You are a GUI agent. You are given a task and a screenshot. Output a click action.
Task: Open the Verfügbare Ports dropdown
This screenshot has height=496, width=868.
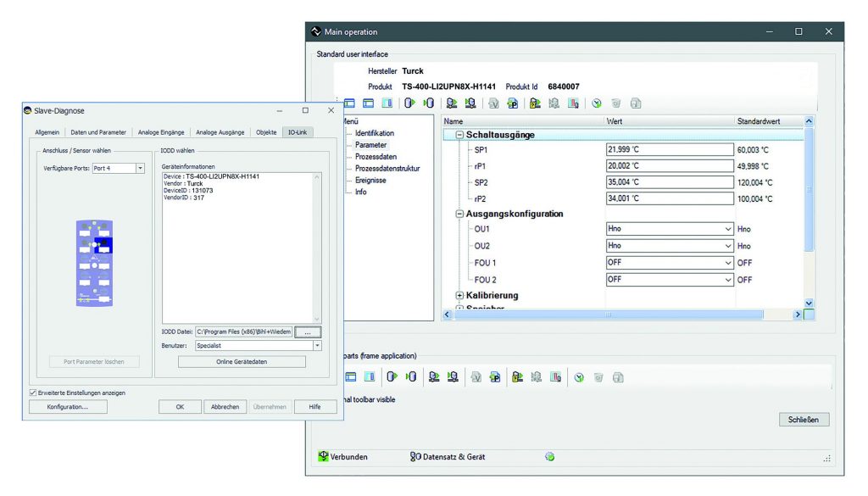(140, 168)
